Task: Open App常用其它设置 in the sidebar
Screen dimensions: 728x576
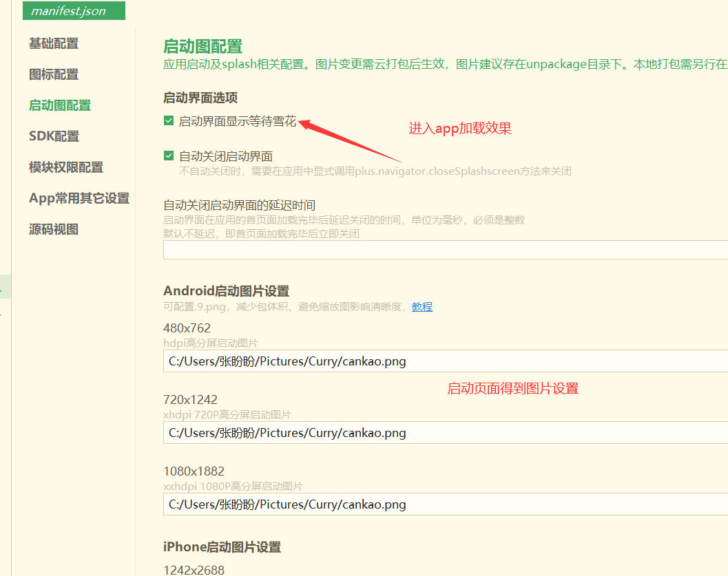Action: [79, 198]
